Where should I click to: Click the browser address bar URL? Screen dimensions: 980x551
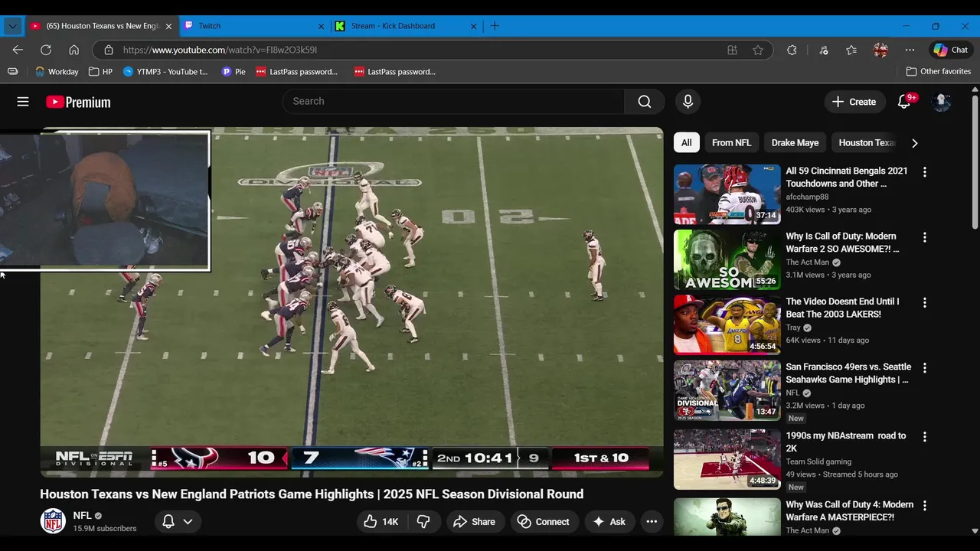pyautogui.click(x=220, y=50)
